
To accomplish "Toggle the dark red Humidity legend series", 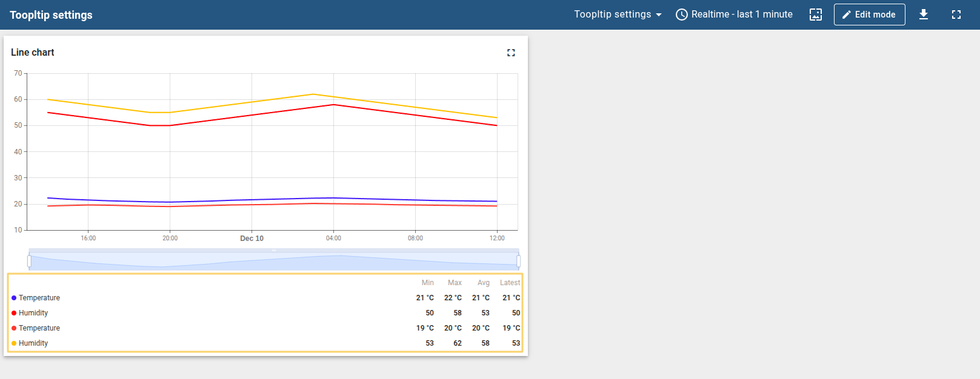I will tap(33, 313).
